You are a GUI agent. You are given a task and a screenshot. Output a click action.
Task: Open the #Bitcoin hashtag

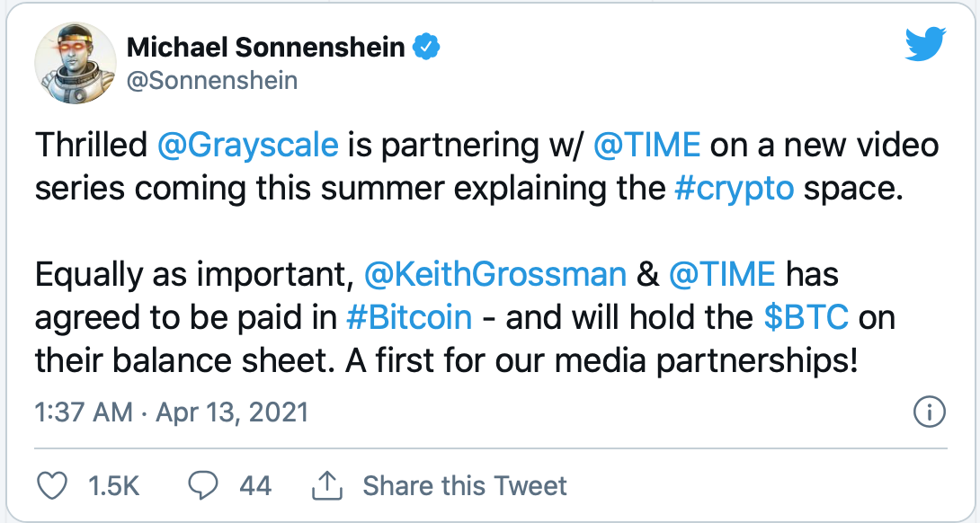(409, 317)
